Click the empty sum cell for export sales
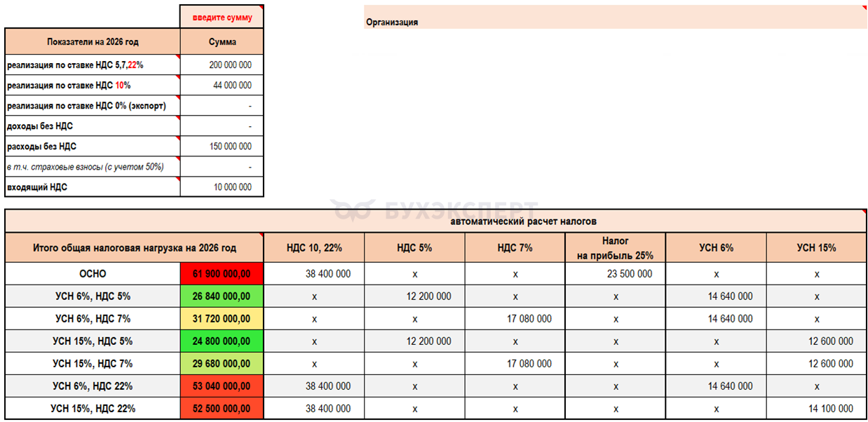 point(222,106)
